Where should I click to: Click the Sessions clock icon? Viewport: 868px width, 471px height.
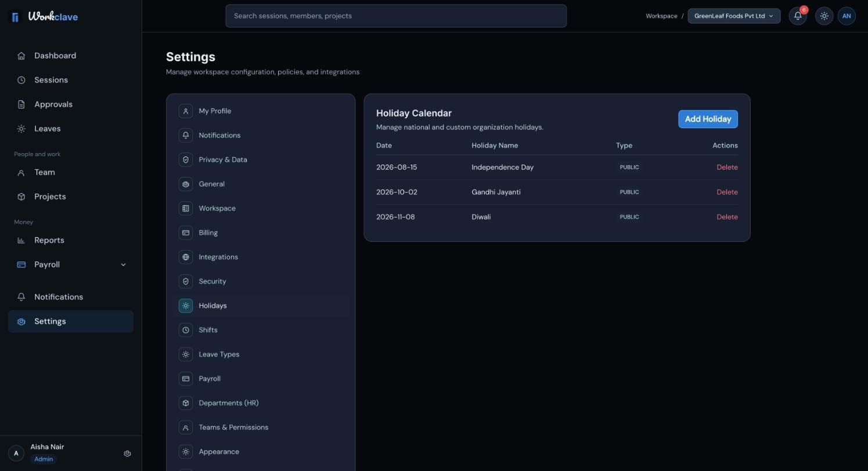click(21, 80)
